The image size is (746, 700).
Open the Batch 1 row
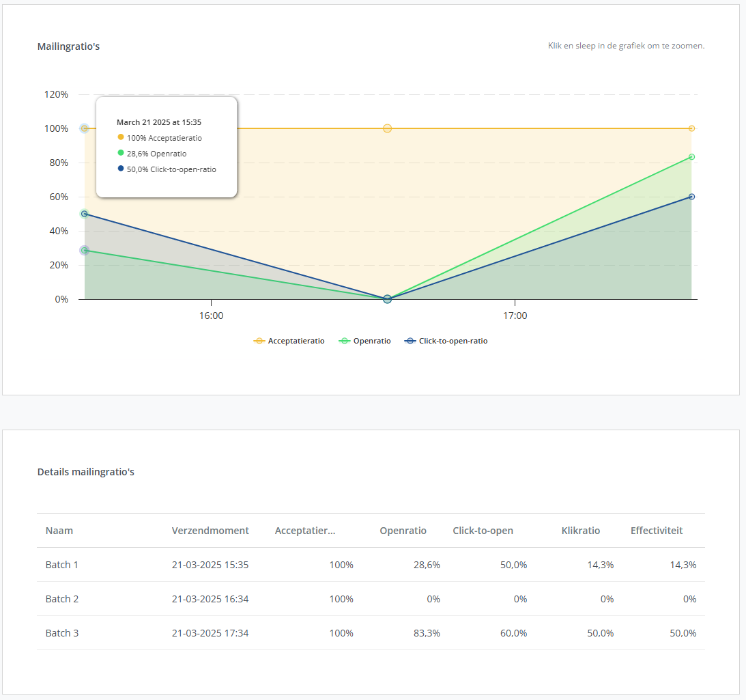[62, 565]
